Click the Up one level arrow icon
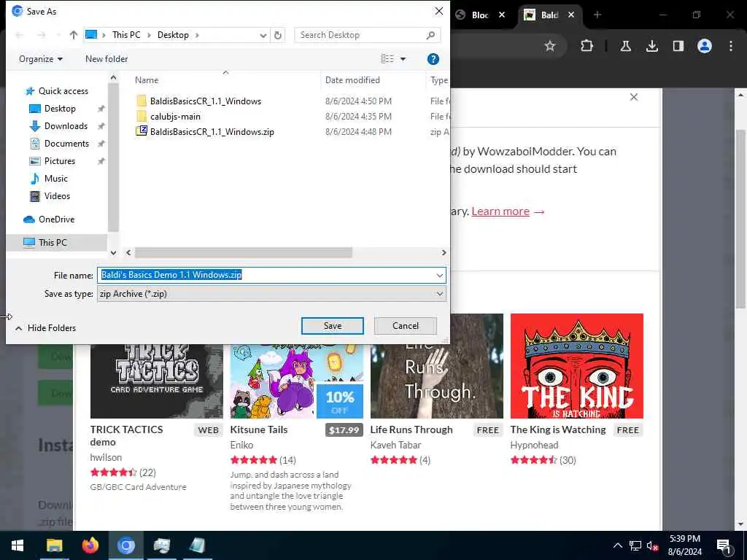 click(74, 35)
